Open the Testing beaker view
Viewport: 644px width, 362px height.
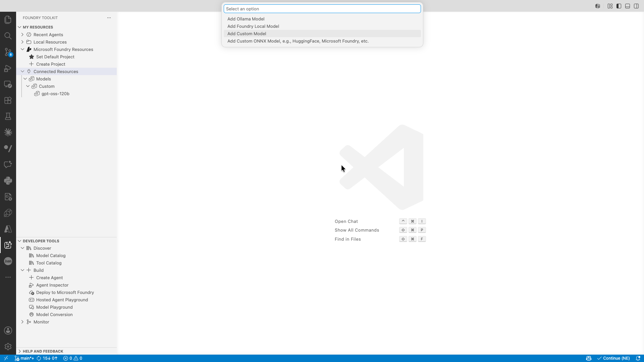8,116
